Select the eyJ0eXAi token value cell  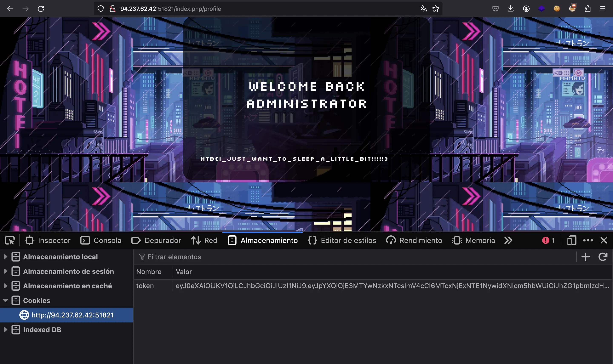(x=392, y=286)
